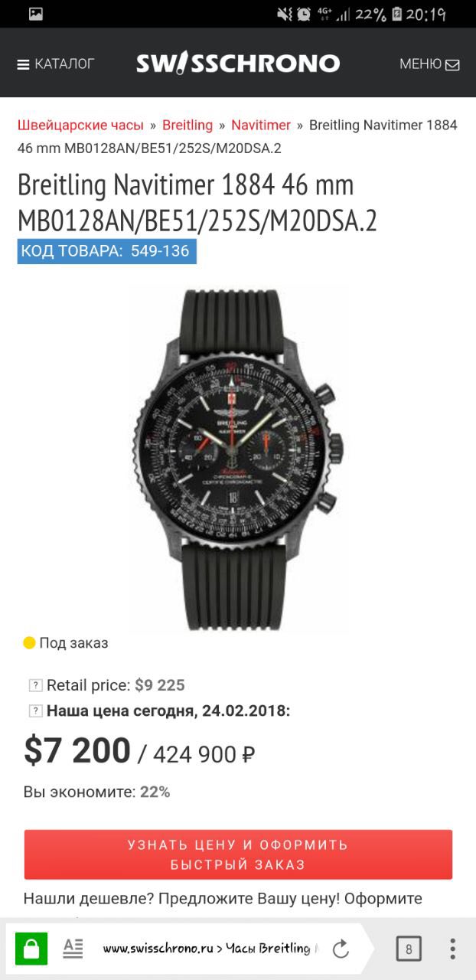Tap the gallery notification icon in status bar
This screenshot has height=980, width=476.
(36, 14)
